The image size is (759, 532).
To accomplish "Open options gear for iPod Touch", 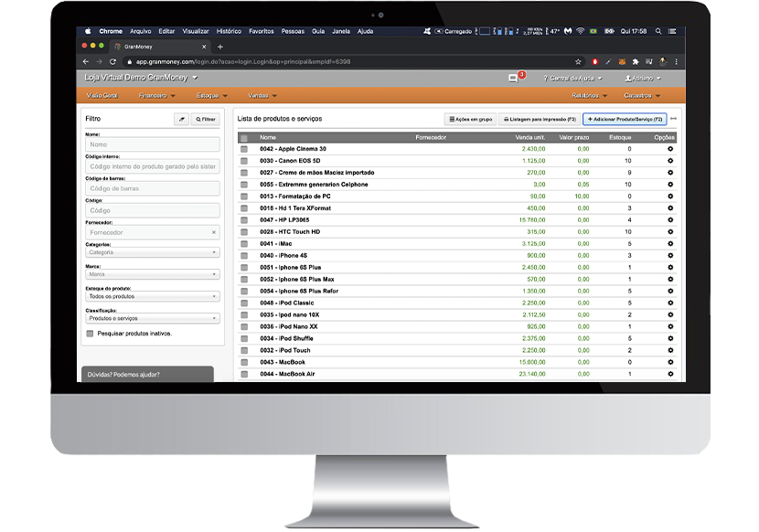I will pyautogui.click(x=670, y=350).
